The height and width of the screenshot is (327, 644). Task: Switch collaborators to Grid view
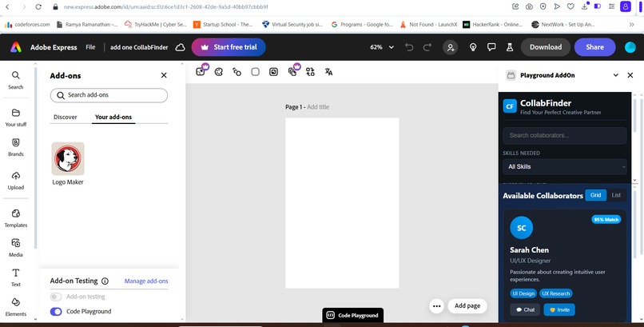595,195
